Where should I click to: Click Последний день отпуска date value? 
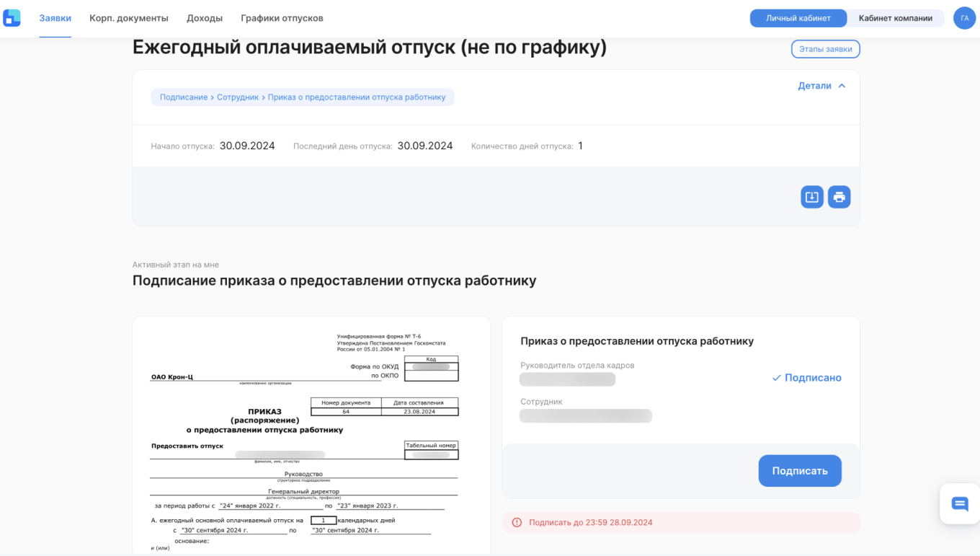coord(425,146)
